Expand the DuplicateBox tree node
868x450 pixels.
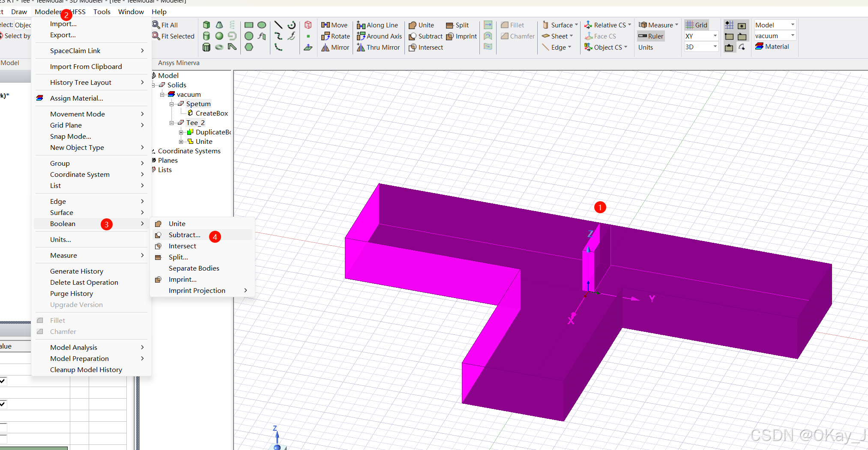[181, 132]
